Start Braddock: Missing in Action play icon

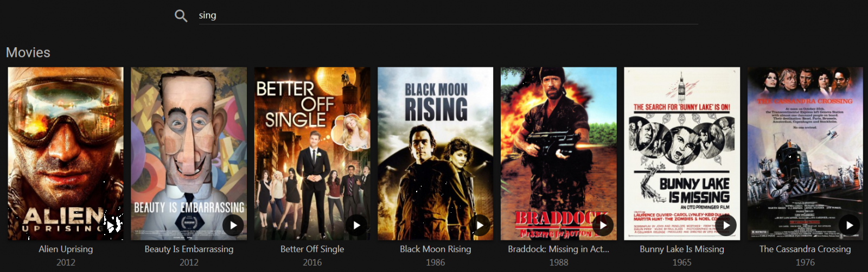[603, 225]
